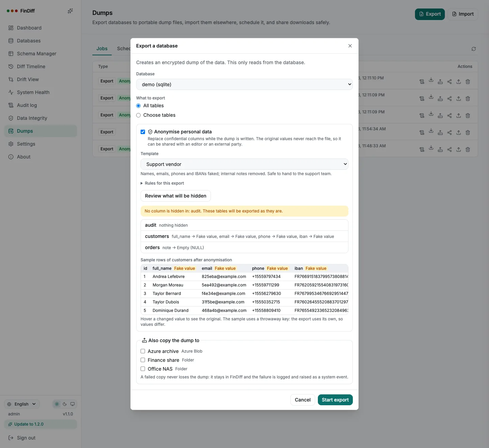Select the All tables radio option
Image resolution: width=489 pixels, height=448 pixels.
[139, 106]
